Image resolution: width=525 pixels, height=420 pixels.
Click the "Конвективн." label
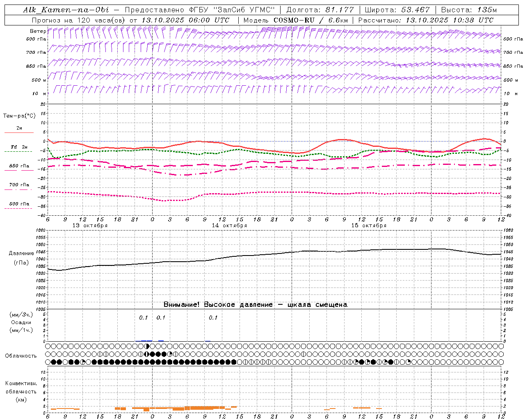click(x=21, y=383)
